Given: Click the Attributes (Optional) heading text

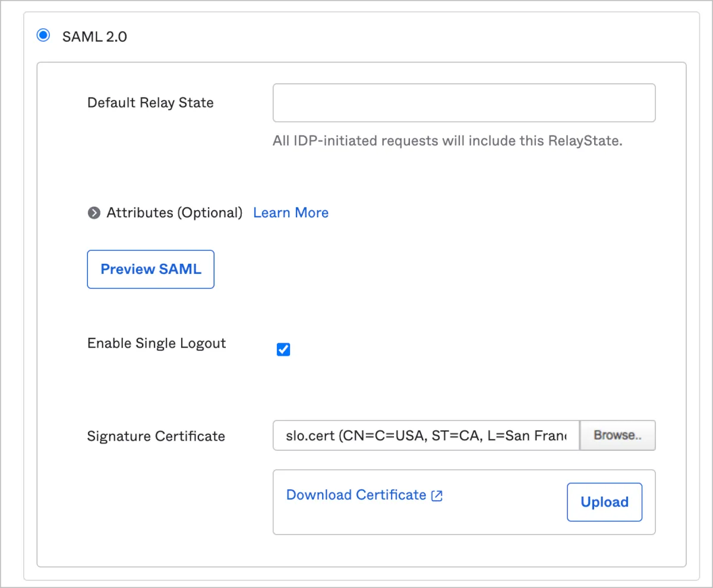Looking at the screenshot, I should (174, 213).
